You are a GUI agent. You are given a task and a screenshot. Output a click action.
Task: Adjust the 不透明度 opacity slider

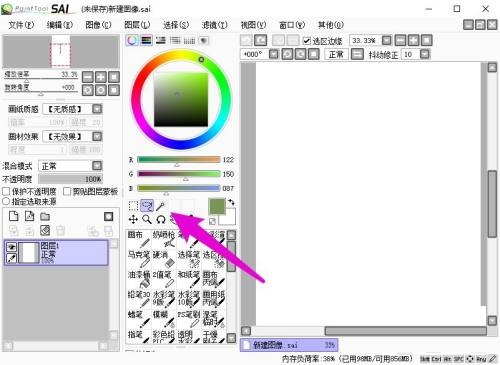70,179
